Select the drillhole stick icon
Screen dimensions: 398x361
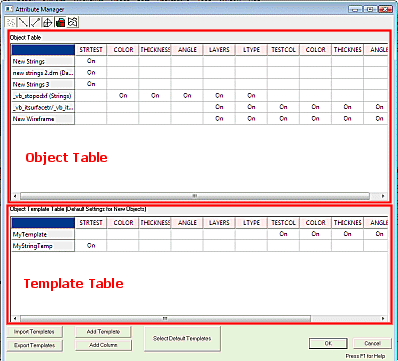coord(35,22)
